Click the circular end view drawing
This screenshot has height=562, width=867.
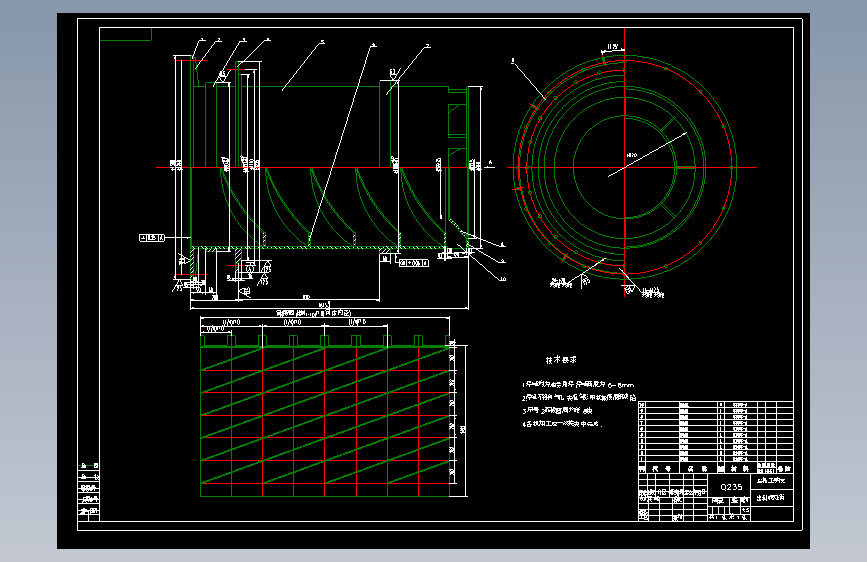click(x=625, y=166)
